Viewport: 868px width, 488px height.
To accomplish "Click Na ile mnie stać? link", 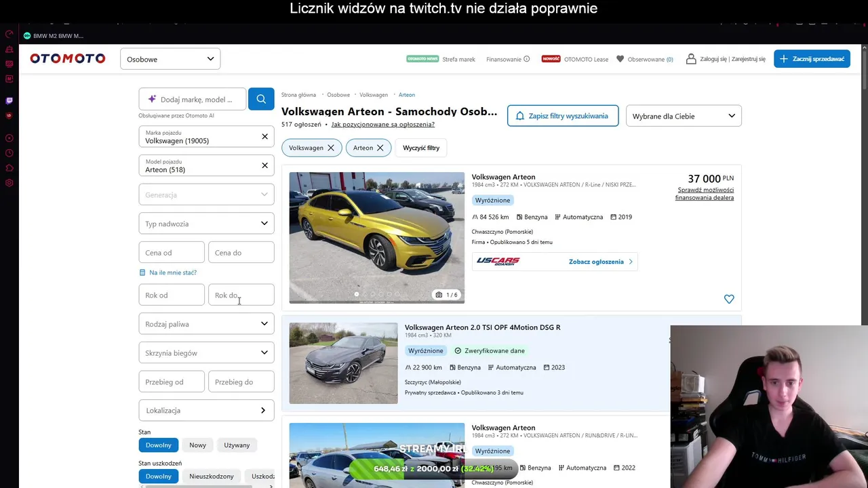I will pos(173,272).
